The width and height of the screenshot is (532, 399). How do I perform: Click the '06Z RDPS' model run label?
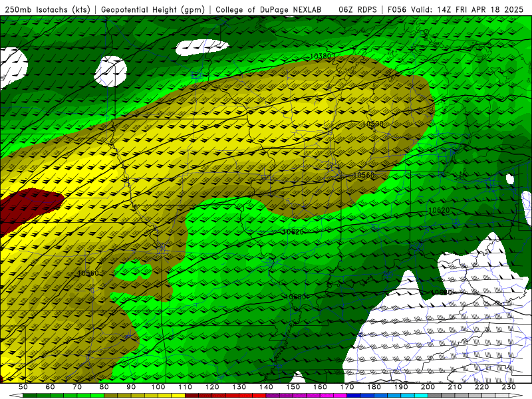click(x=358, y=10)
